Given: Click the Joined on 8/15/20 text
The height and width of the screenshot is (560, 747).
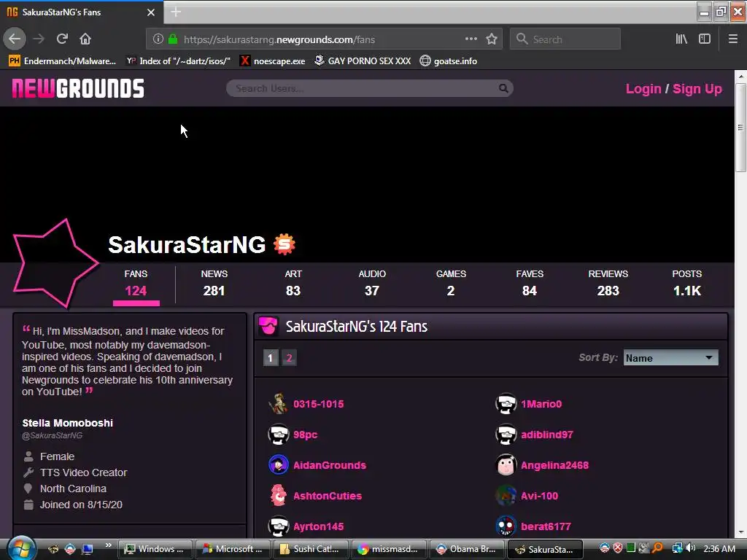Looking at the screenshot, I should click(81, 505).
